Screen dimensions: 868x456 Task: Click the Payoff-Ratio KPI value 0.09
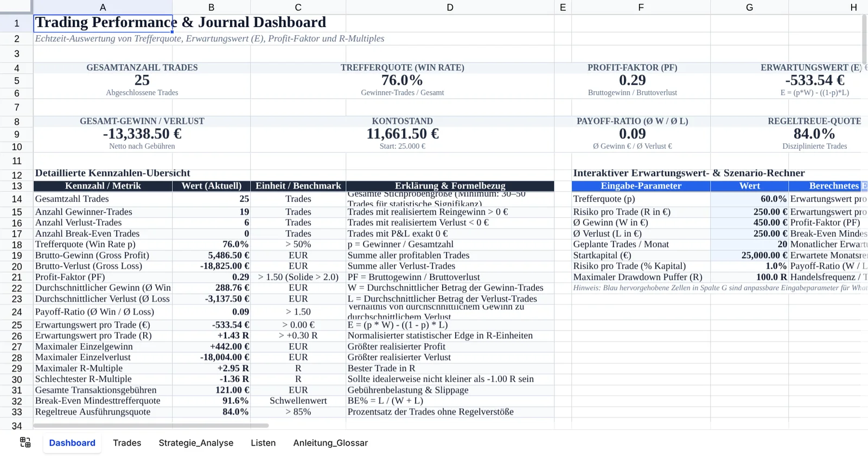(632, 134)
